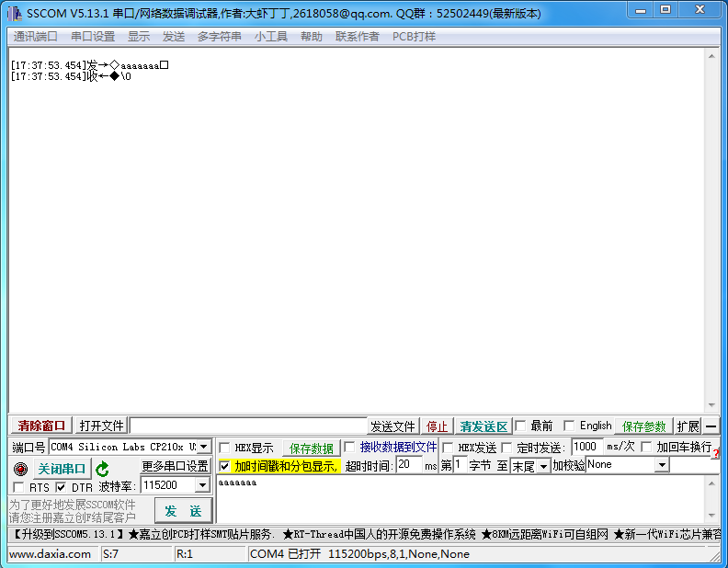Viewport: 728px width, 568px height.
Task: Click the red record indicator icon
Action: tap(20, 469)
